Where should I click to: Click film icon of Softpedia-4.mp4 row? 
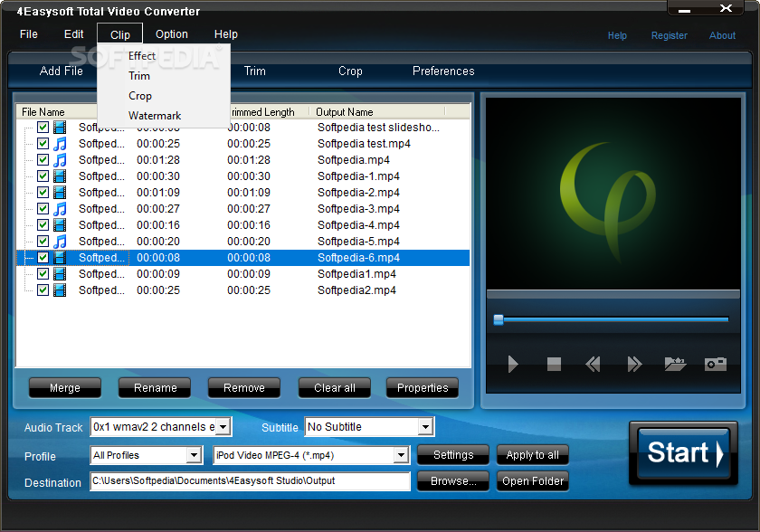tap(60, 225)
